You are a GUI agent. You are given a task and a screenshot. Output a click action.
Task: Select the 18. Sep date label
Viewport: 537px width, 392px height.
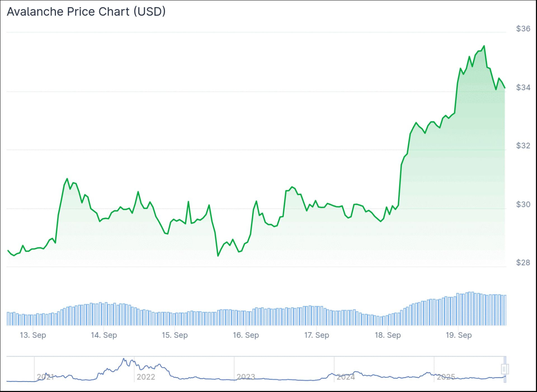[388, 335]
